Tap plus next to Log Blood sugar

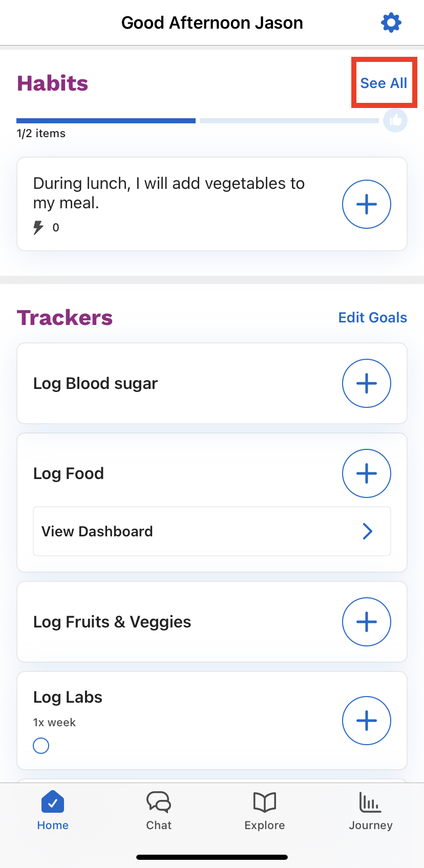[367, 383]
